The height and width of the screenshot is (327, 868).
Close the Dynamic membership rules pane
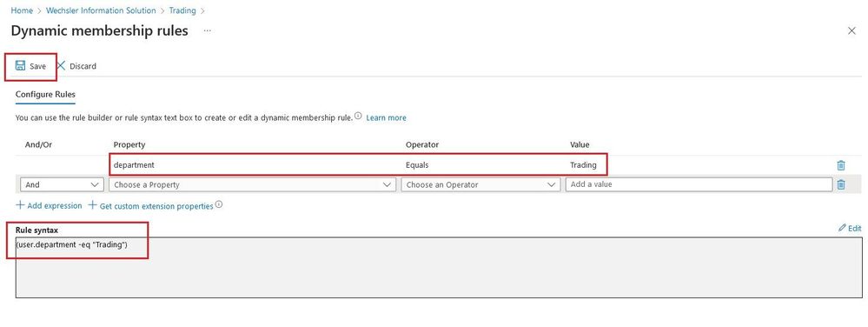coord(852,31)
